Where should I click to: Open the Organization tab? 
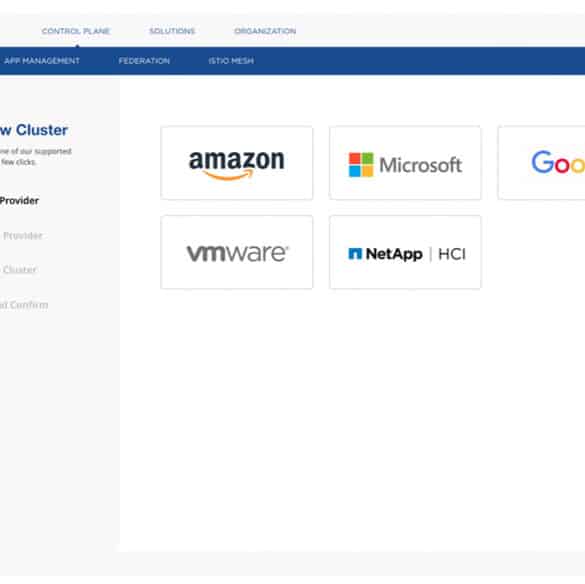(x=265, y=31)
